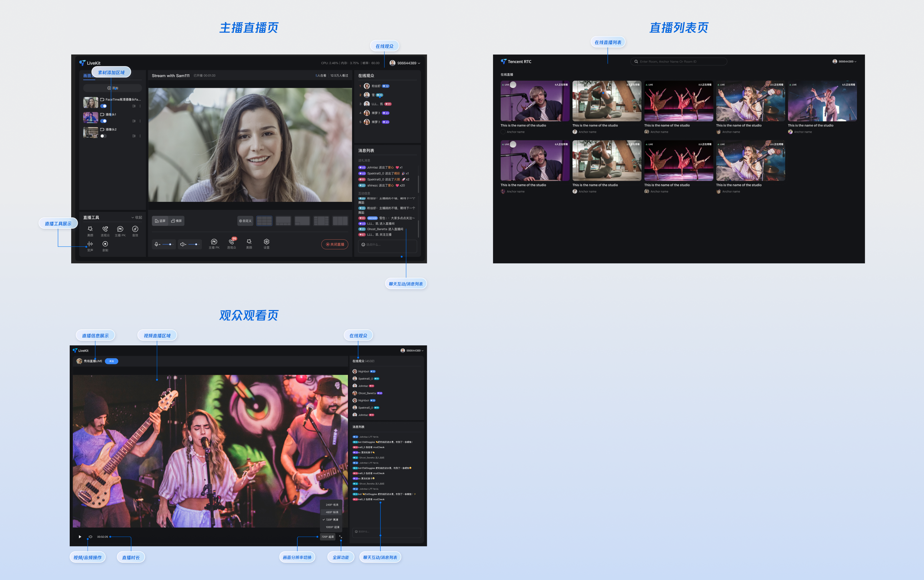The image size is (924, 580).
Task: Click 主播 PK icon in bottom toolbar
Action: (214, 242)
